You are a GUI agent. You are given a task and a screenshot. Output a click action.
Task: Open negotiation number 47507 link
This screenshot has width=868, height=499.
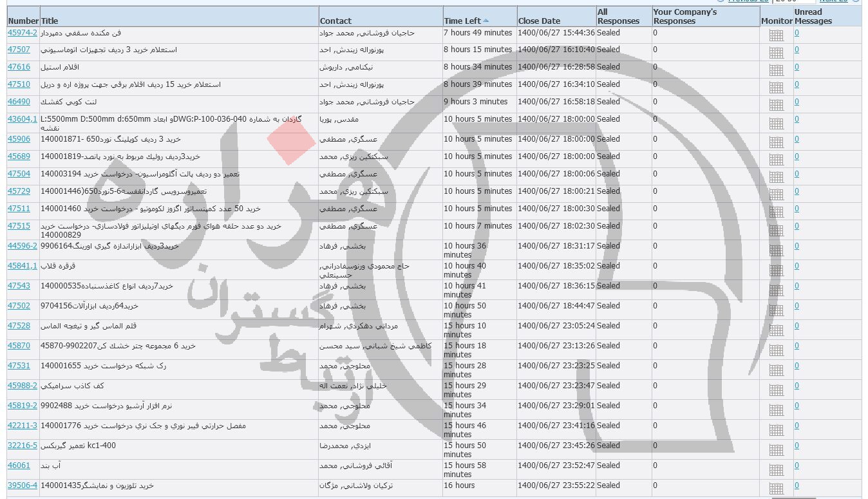coord(19,50)
